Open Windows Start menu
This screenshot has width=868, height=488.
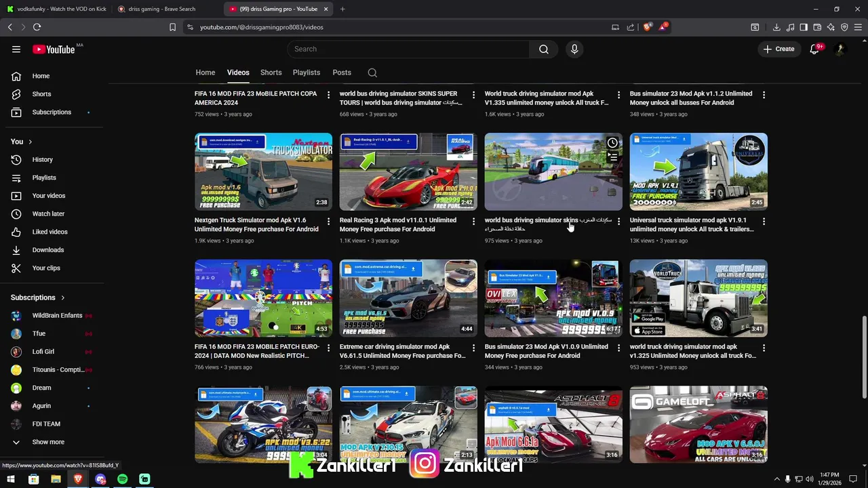[11, 479]
